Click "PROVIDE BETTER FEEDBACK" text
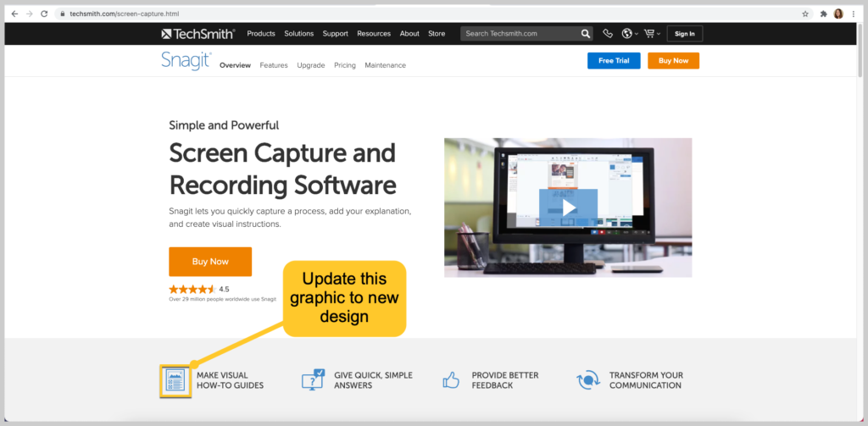Viewport: 868px width, 426px height. click(x=505, y=380)
